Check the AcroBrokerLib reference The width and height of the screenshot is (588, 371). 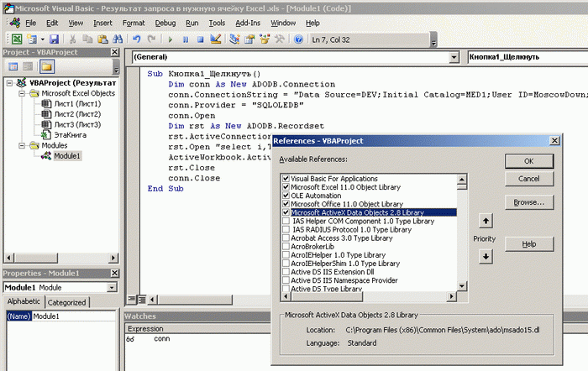(286, 247)
